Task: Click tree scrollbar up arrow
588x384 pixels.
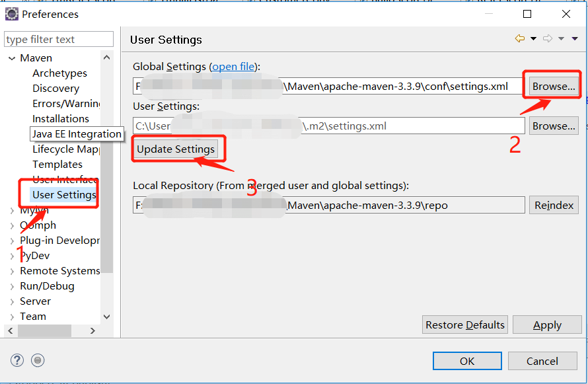Action: [106, 58]
